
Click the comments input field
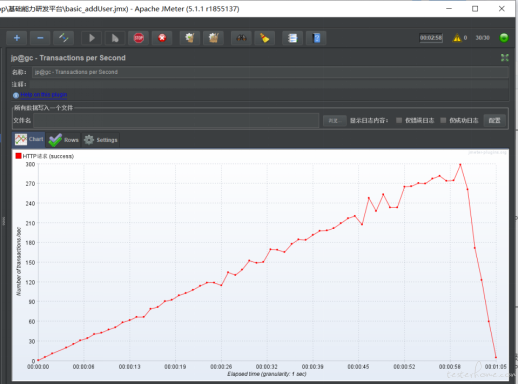click(269, 84)
